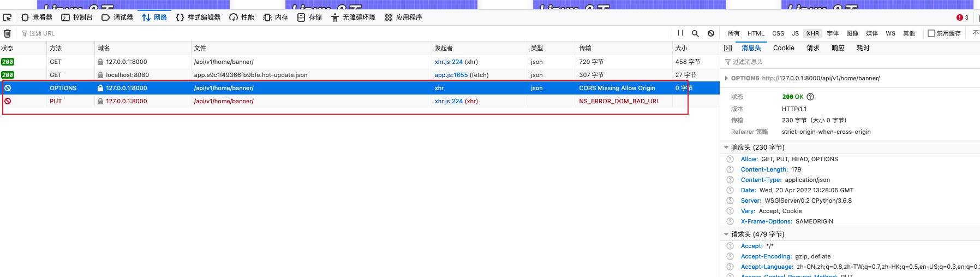The image size is (980, 277).
Task: Open the 存储 storage tab
Action: (x=309, y=17)
